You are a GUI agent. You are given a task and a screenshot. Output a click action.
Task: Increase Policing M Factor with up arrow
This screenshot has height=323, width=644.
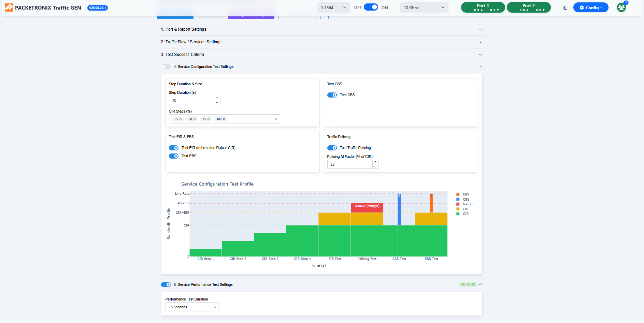tap(375, 162)
